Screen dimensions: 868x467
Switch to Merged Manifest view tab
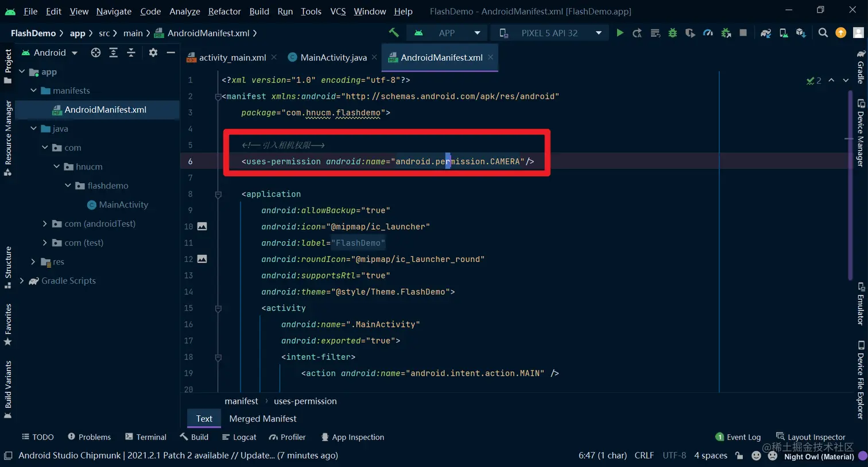(263, 418)
